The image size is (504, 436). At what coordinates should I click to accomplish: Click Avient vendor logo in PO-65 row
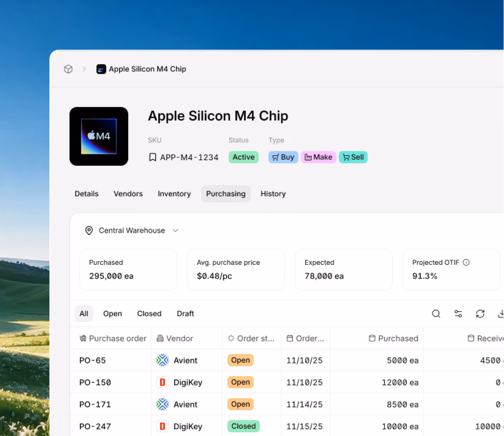click(163, 360)
